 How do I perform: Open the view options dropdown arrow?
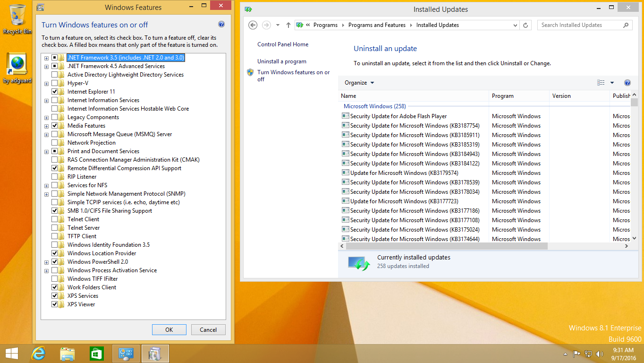click(612, 83)
